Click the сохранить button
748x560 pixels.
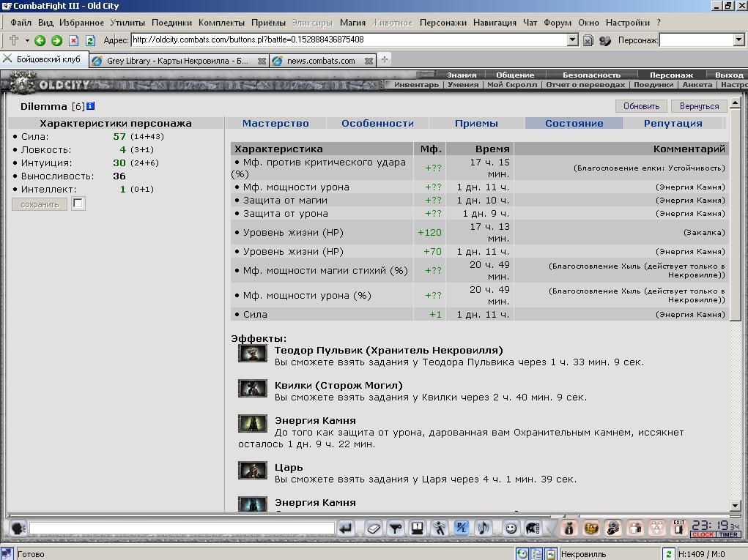[40, 204]
